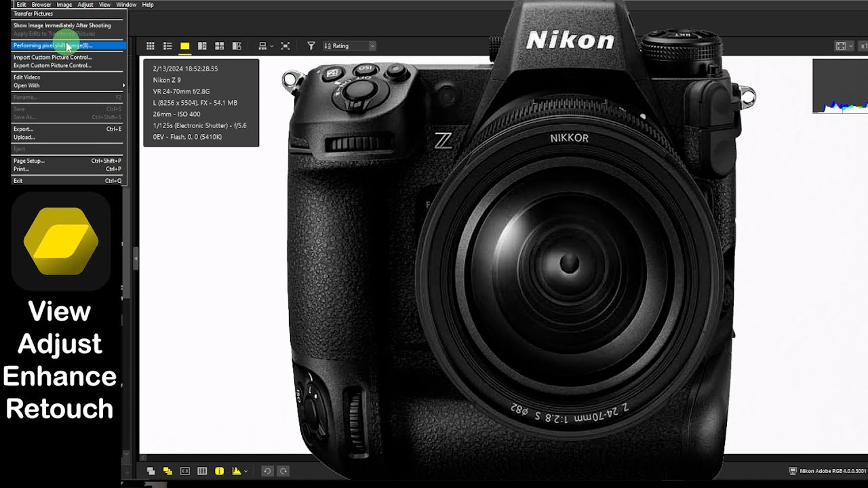Open the Image menu
This screenshot has height=488, width=868.
(x=64, y=4)
